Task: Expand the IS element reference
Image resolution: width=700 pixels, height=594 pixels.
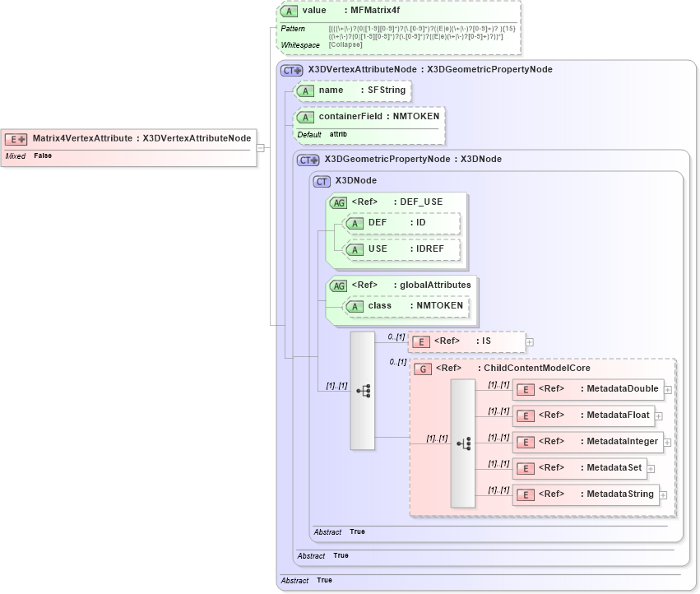Action: click(x=530, y=342)
